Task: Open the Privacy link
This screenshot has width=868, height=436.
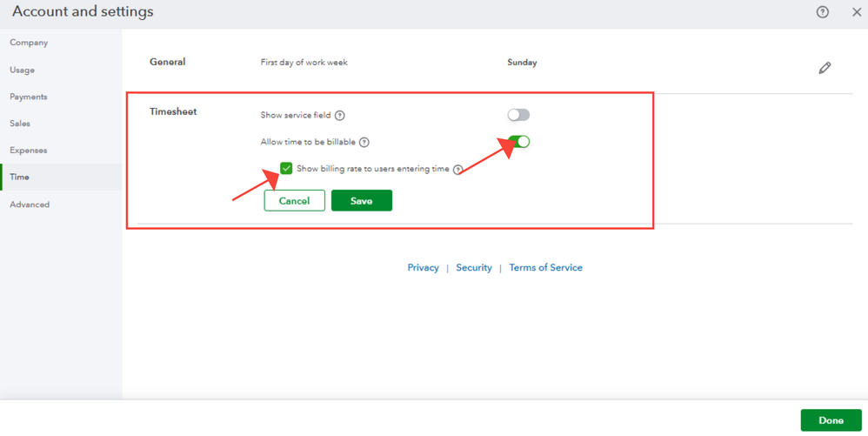Action: (423, 268)
